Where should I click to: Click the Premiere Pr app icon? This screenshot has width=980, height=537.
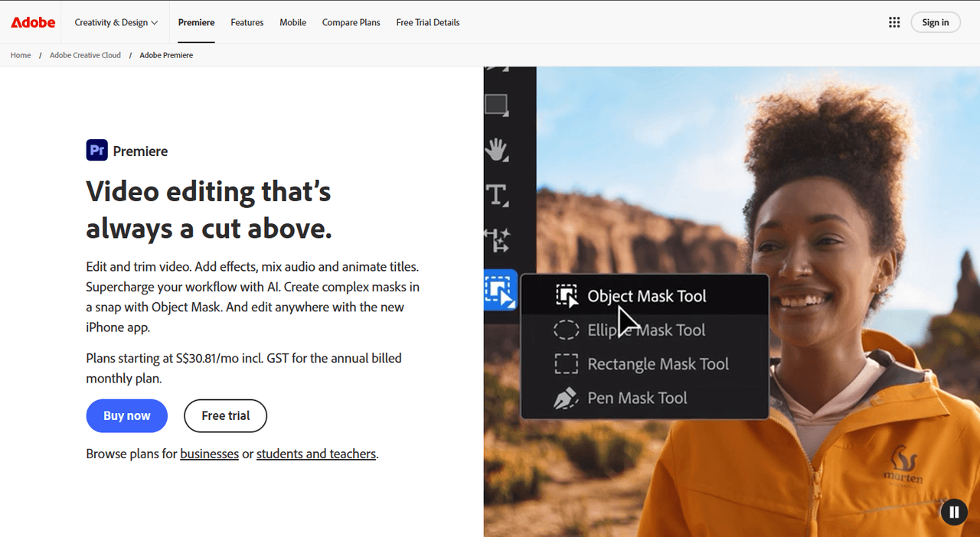point(97,150)
